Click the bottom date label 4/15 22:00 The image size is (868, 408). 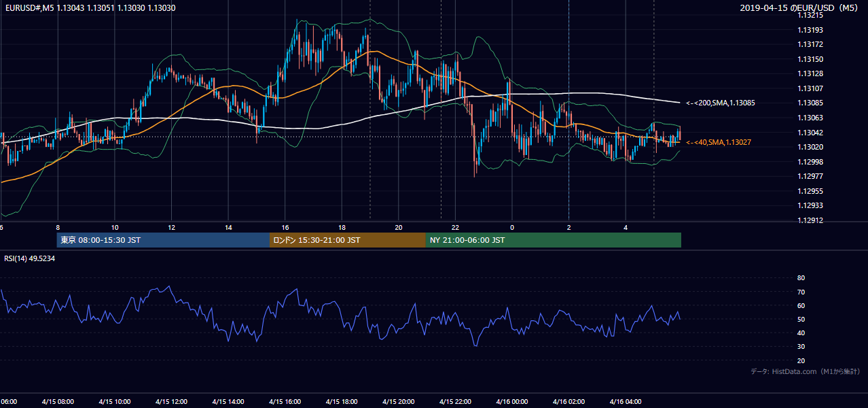(x=456, y=401)
